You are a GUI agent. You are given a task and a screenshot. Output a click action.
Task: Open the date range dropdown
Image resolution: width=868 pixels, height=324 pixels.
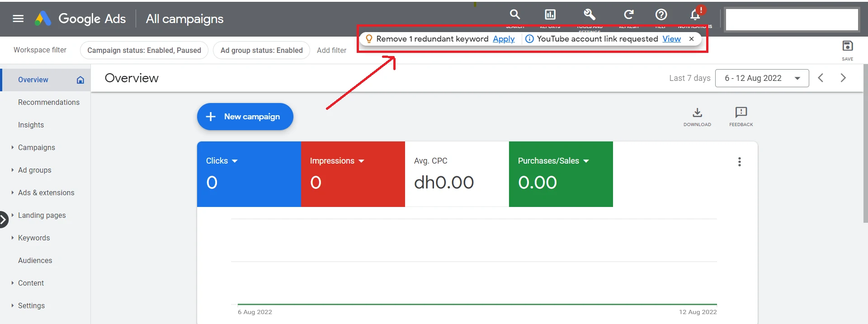(762, 78)
